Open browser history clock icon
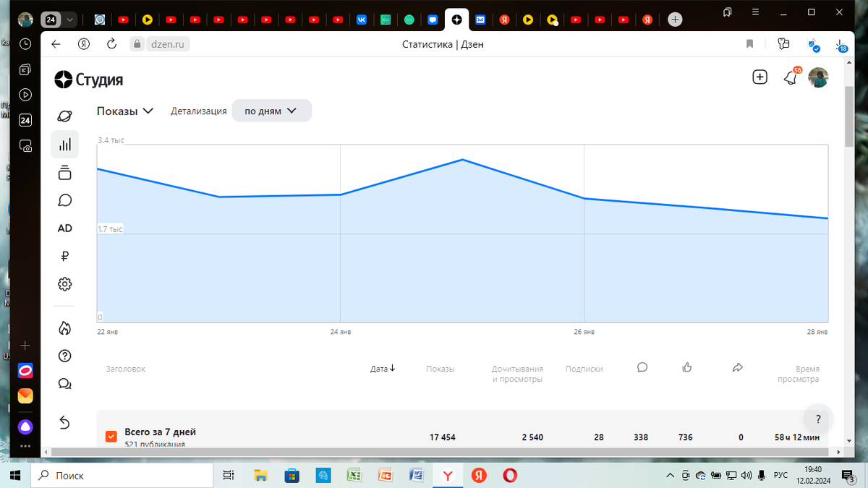This screenshot has height=488, width=868. (x=25, y=44)
